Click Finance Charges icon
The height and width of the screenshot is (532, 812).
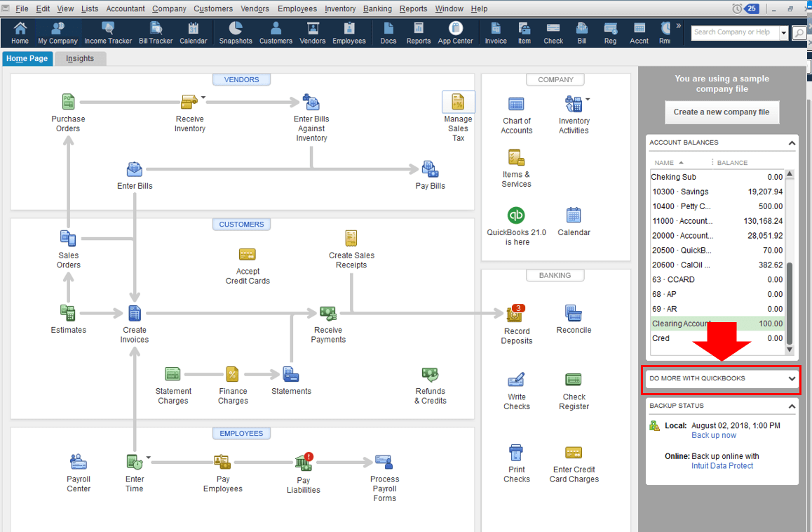click(x=233, y=374)
